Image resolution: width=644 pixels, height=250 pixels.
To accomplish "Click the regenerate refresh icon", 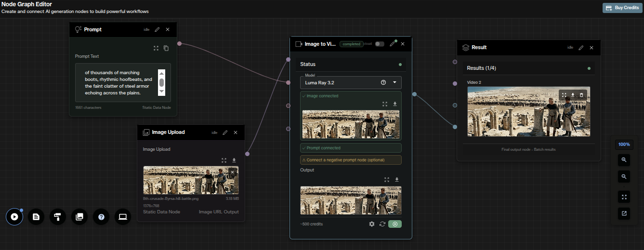I will [382, 224].
